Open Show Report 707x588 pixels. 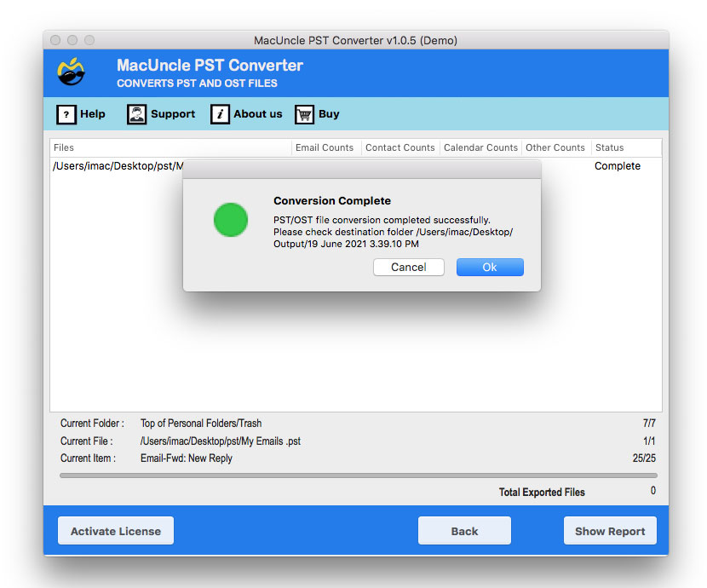click(x=610, y=530)
